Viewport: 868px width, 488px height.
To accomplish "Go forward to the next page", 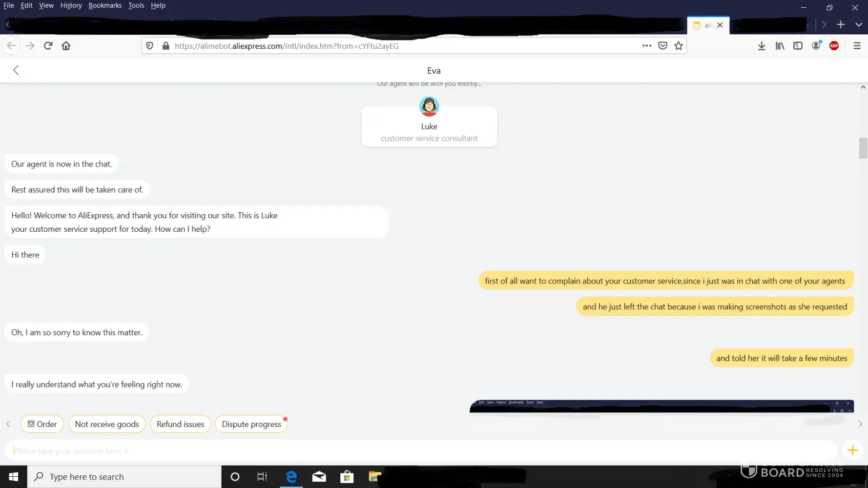I will [30, 45].
